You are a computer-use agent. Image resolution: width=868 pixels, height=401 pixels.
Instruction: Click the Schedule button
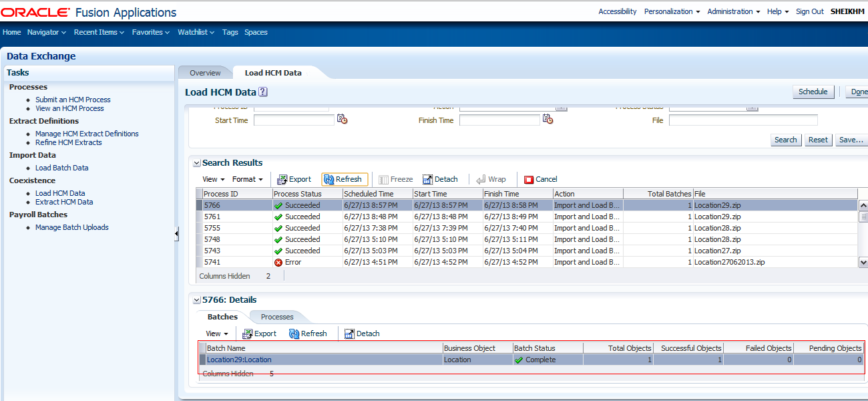813,92
